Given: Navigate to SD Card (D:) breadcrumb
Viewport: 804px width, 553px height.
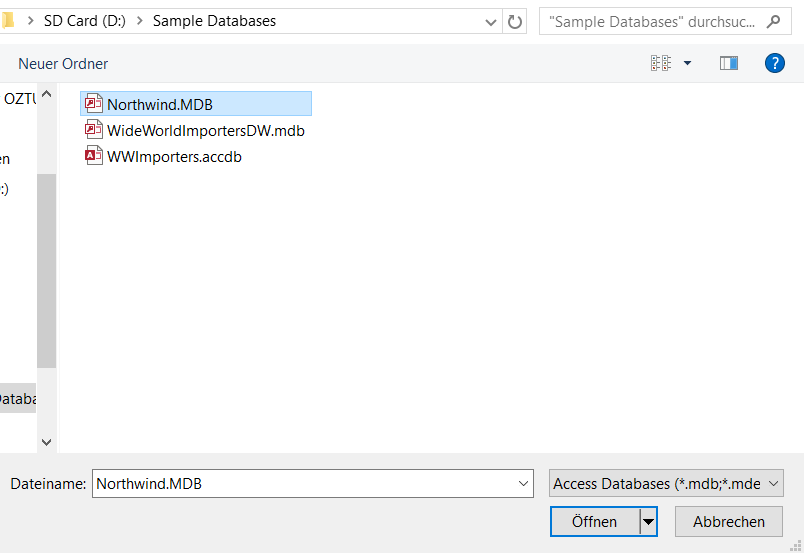Looking at the screenshot, I should [85, 21].
